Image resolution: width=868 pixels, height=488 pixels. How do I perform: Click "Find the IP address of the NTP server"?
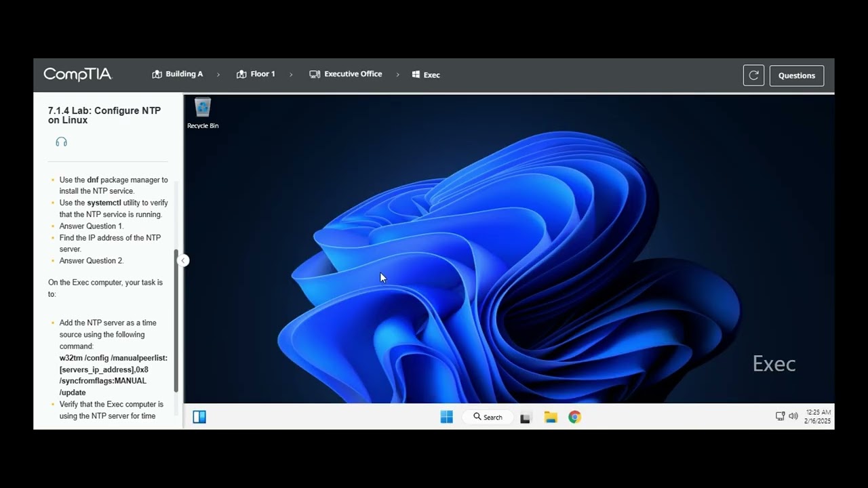click(110, 243)
